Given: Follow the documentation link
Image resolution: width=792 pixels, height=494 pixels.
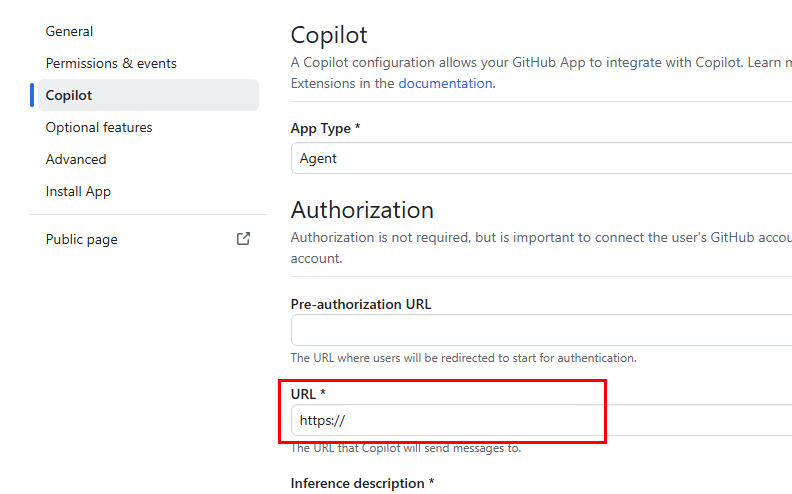Looking at the screenshot, I should (445, 83).
